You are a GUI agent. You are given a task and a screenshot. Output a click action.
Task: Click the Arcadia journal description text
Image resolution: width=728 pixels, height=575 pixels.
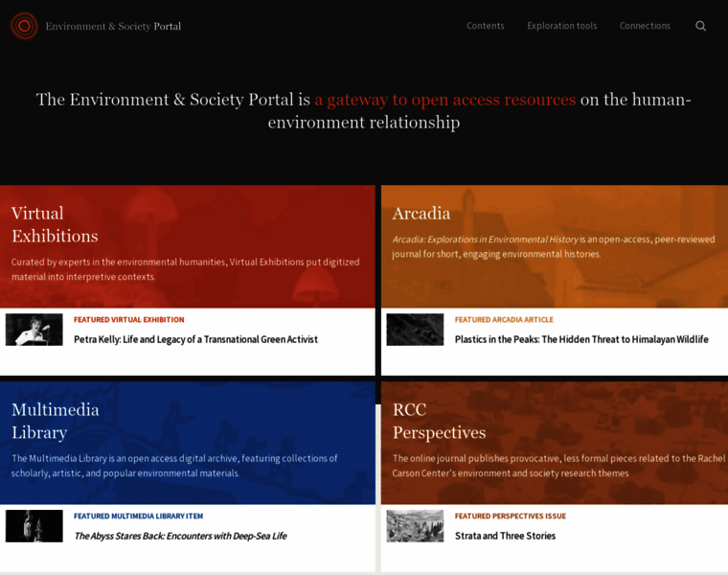(554, 246)
